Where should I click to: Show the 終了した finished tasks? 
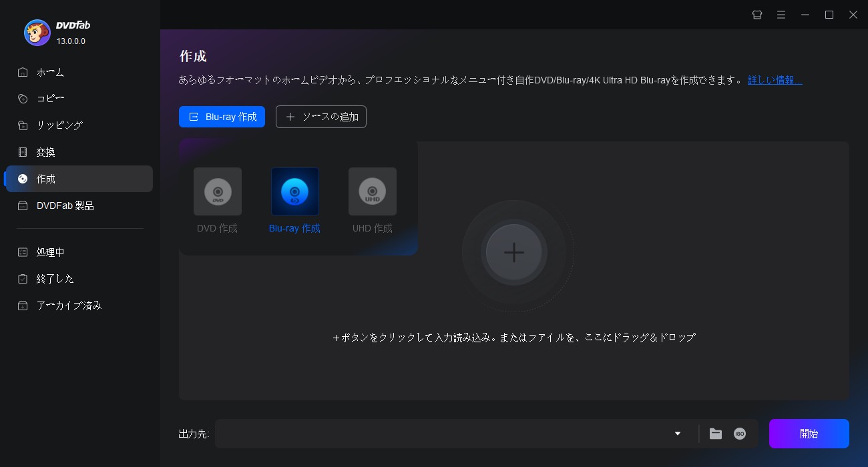[x=79, y=279]
